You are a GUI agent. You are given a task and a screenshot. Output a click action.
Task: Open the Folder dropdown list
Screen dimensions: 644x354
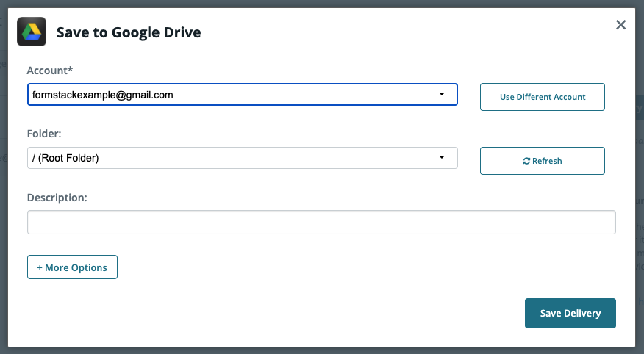242,158
